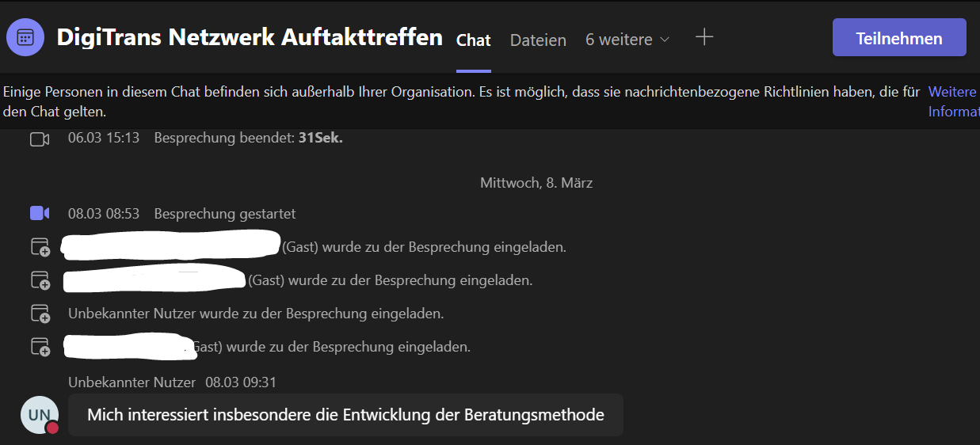Open the Weitere Informationen link
Viewport: 980px width, 445px height.
[954, 102]
